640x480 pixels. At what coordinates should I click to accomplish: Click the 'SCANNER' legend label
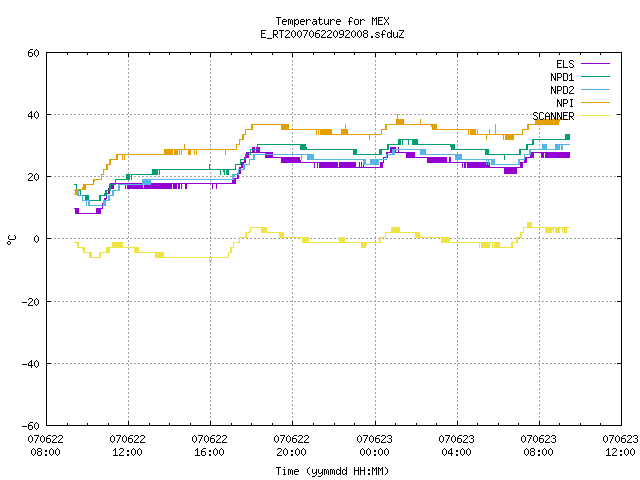coord(553,116)
